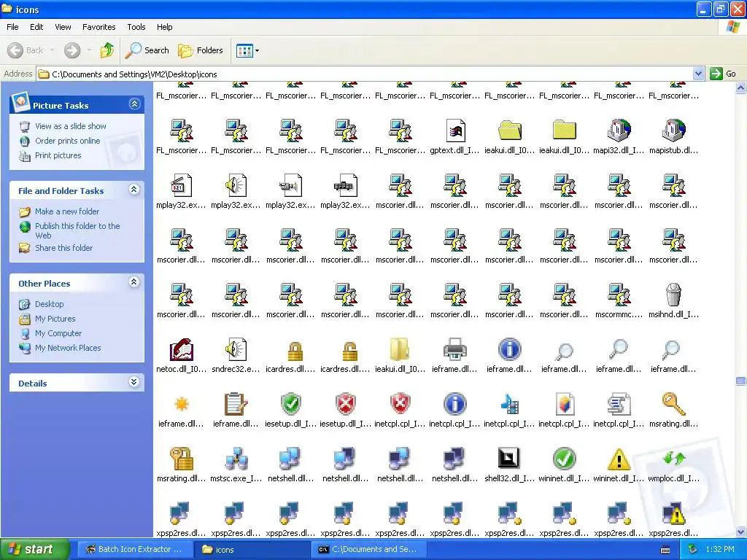The image size is (747, 560).
Task: Select the ieframe.dll blue info icon
Action: (x=509, y=349)
